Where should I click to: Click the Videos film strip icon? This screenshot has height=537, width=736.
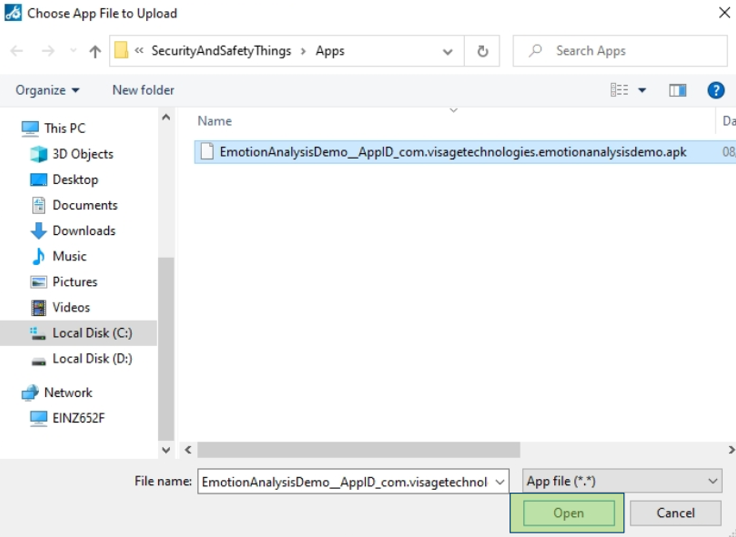38,307
